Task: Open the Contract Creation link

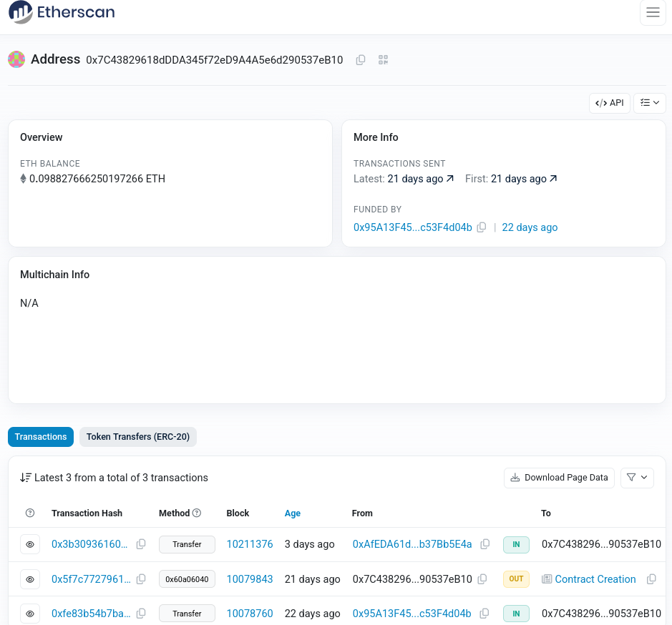Action: click(595, 579)
